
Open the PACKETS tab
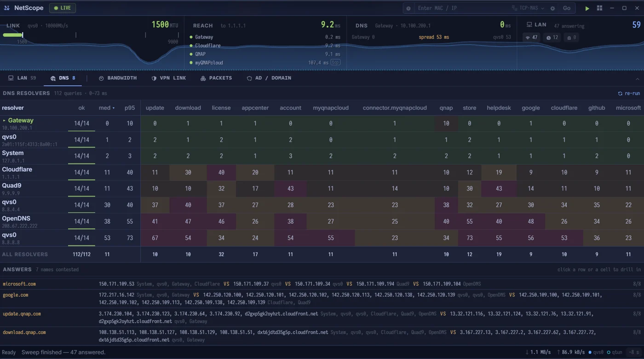click(216, 78)
